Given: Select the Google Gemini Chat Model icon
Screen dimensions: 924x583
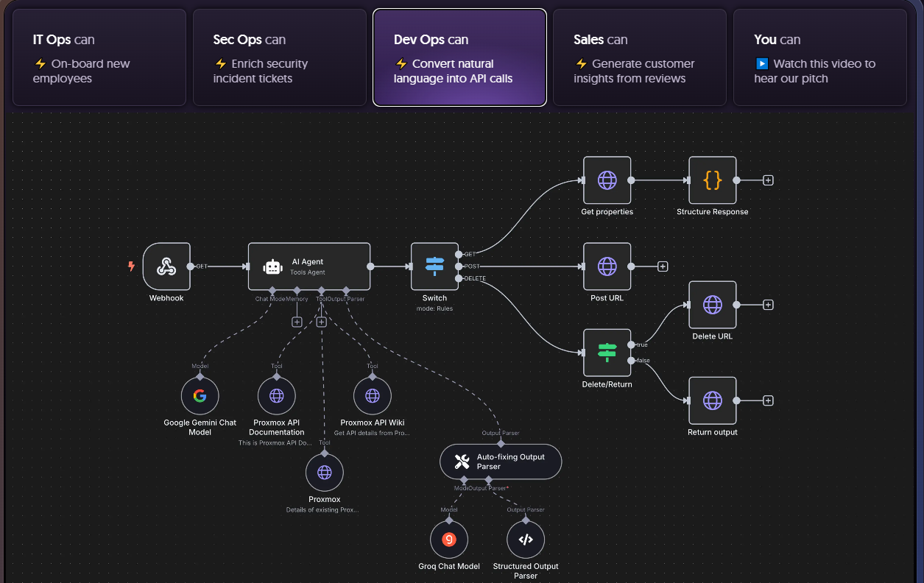Looking at the screenshot, I should point(200,396).
